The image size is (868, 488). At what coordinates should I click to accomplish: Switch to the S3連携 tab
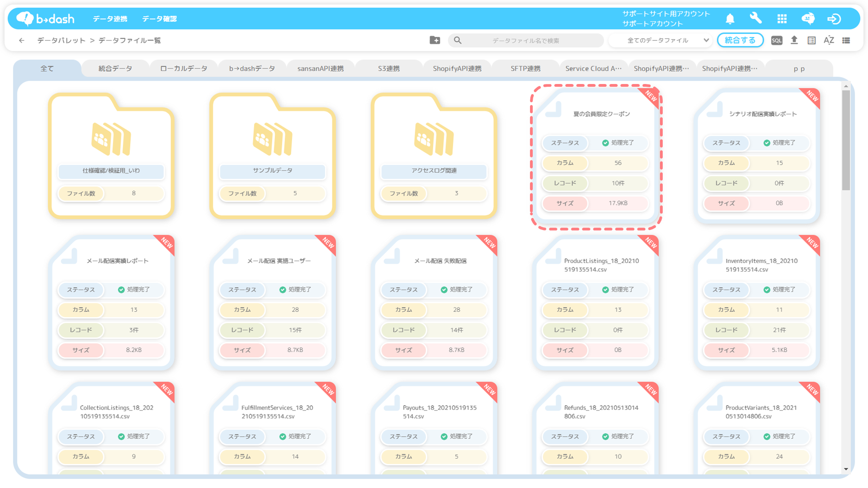(389, 68)
